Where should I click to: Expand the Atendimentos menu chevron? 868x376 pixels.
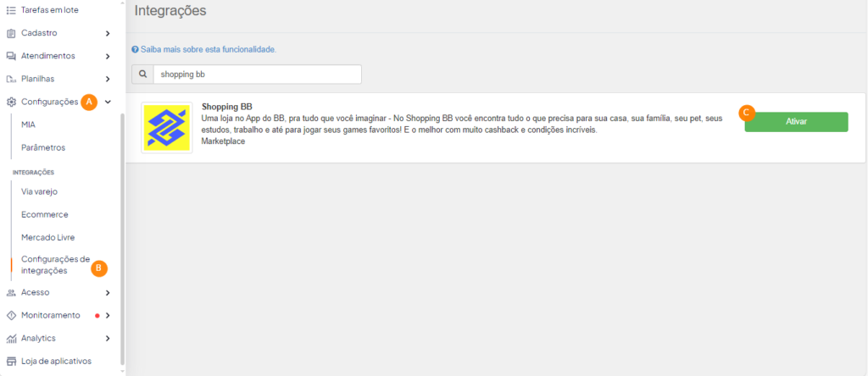pyautogui.click(x=108, y=57)
